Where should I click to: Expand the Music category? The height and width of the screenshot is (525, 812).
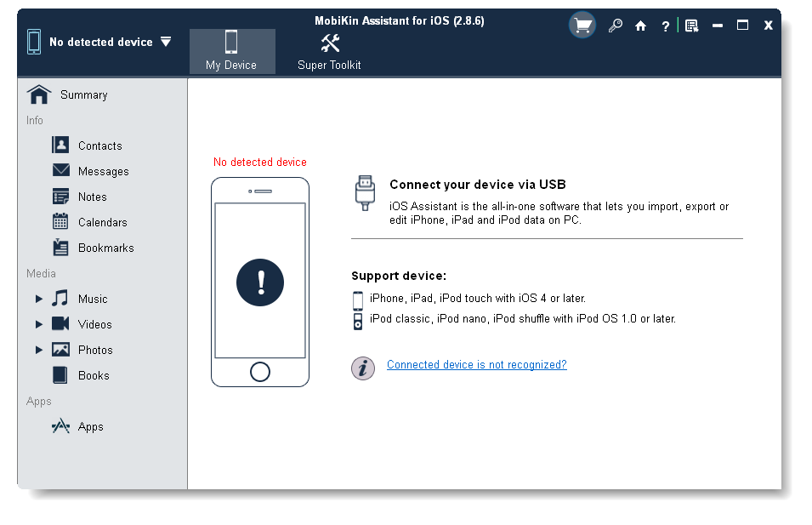(38, 298)
